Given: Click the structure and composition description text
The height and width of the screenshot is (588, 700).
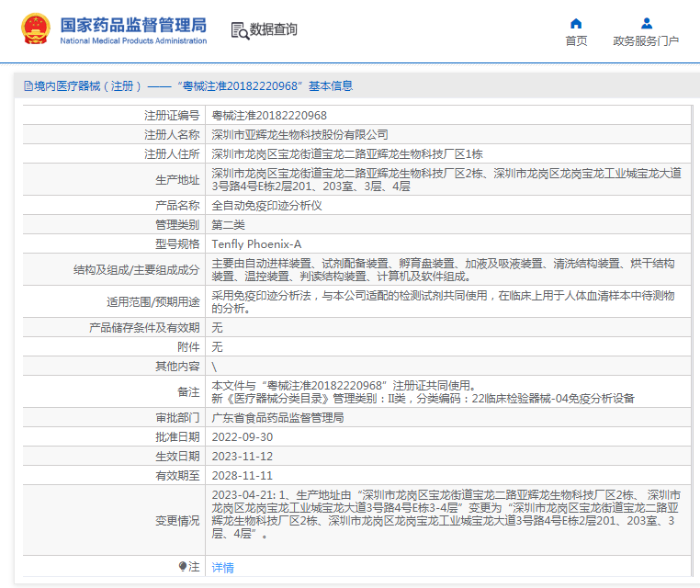Looking at the screenshot, I should click(443, 270).
